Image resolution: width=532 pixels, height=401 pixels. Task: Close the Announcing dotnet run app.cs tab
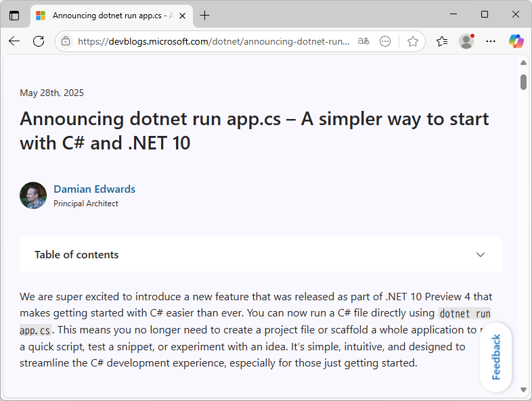pyautogui.click(x=182, y=16)
